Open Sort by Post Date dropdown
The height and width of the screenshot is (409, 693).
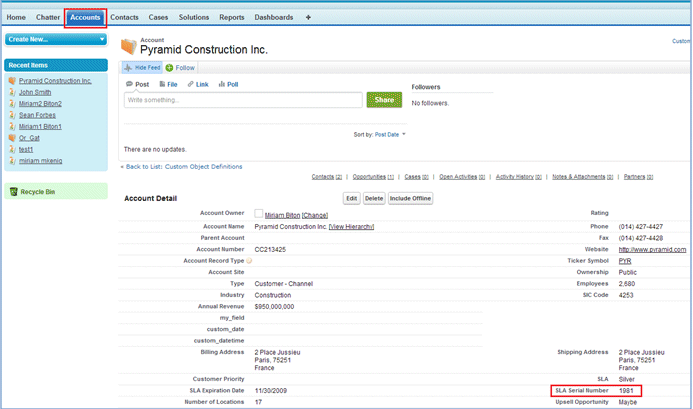[390, 135]
